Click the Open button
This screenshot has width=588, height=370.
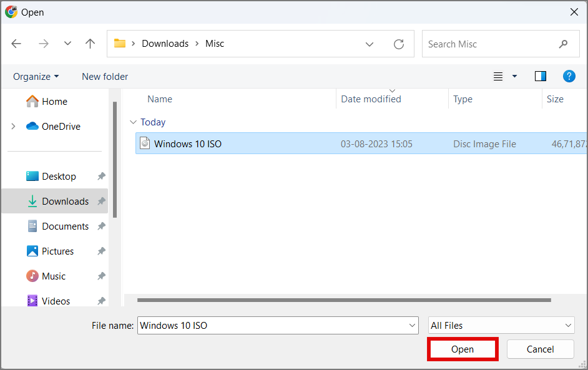[x=463, y=349]
